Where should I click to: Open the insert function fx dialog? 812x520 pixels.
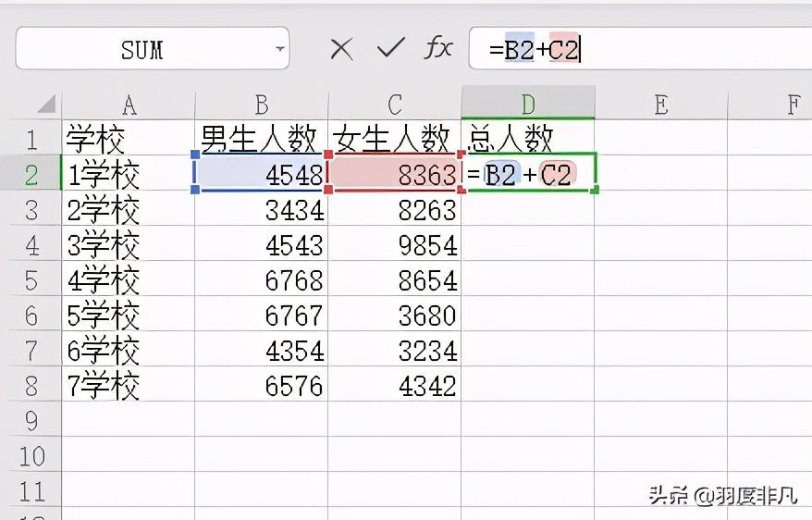coord(438,48)
